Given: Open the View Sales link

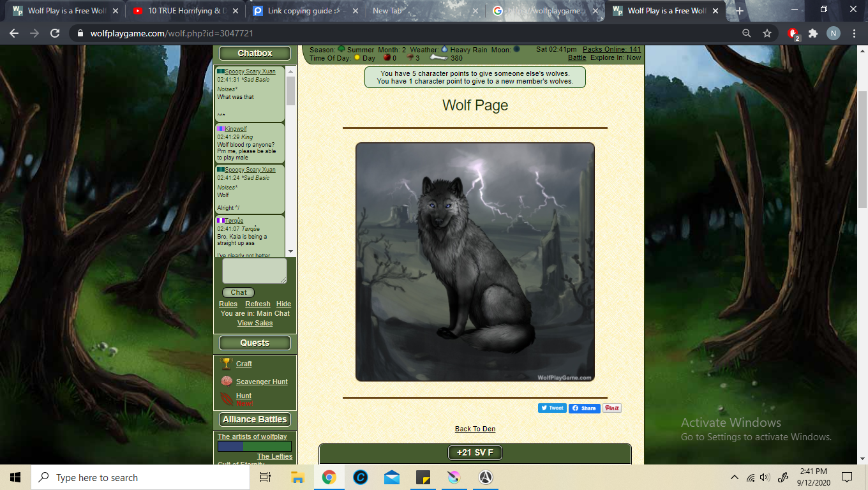Looking at the screenshot, I should [x=255, y=323].
